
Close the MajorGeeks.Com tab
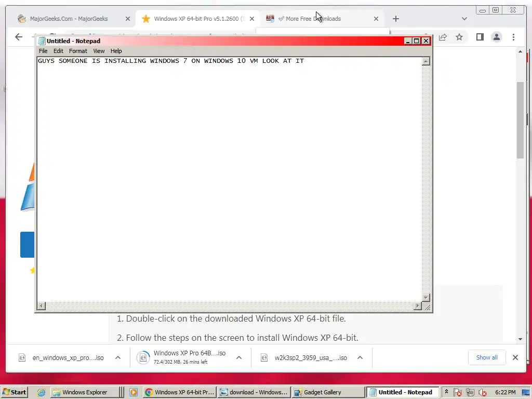[x=128, y=19]
